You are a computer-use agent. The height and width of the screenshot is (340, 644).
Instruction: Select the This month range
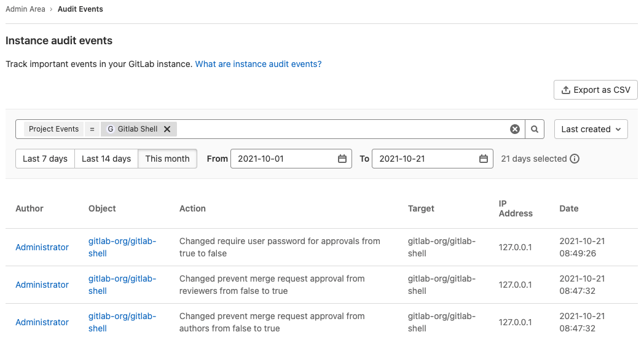tap(167, 159)
